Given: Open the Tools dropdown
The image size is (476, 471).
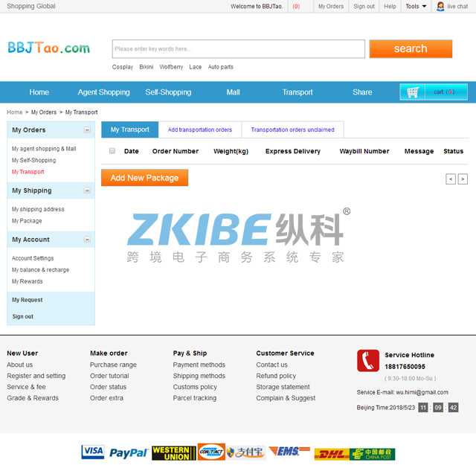Looking at the screenshot, I should pyautogui.click(x=416, y=6).
